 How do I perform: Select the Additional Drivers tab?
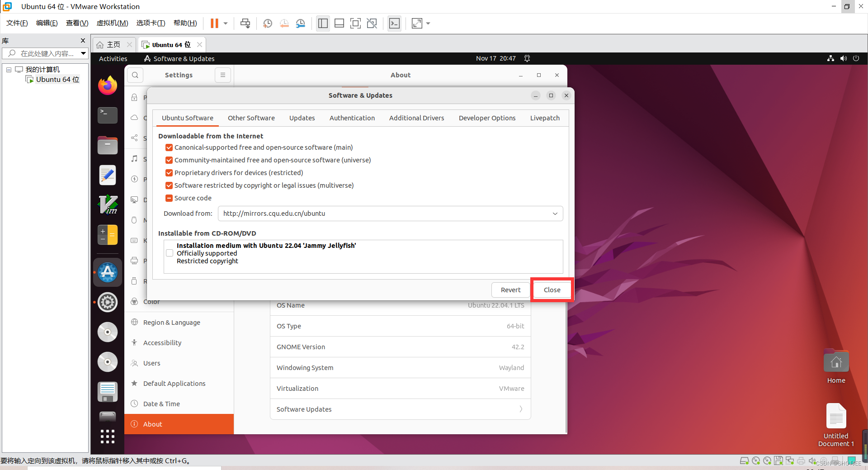coord(416,118)
